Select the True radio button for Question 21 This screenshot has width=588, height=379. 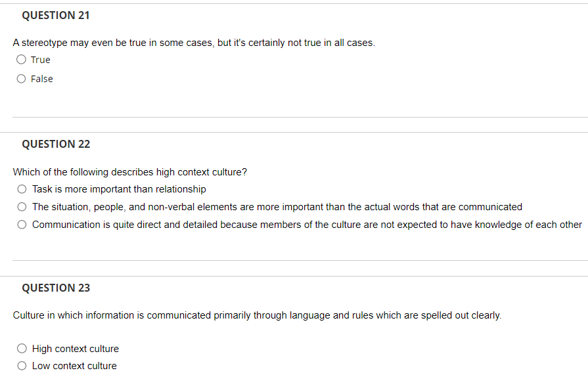coord(22,60)
